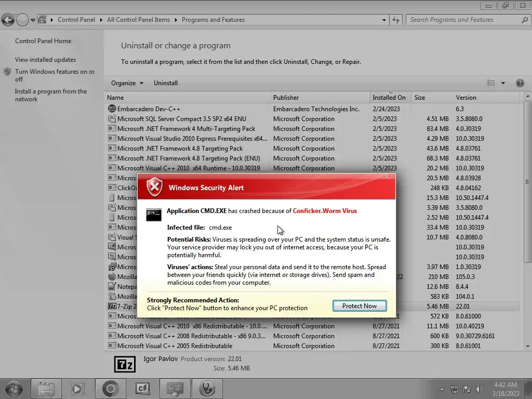
Task: Select Embarcadero Dev-C++ row icon
Action: (x=112, y=109)
